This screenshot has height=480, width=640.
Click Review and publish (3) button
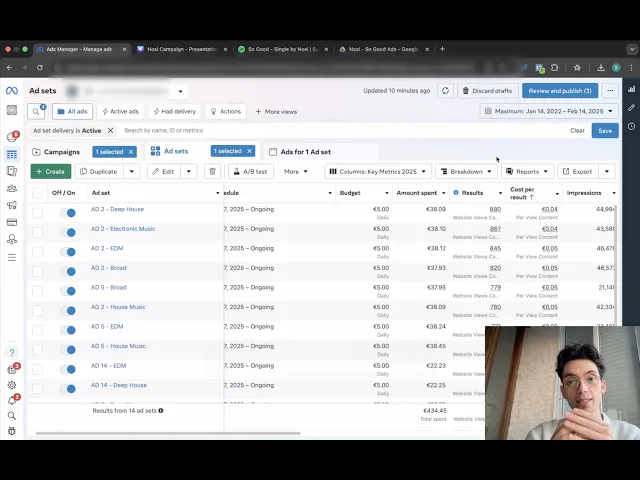pos(560,91)
